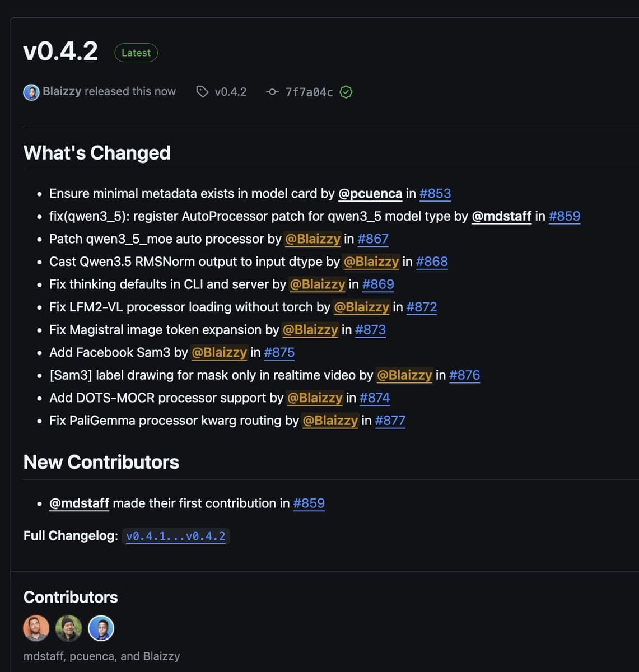Click the verified signature checkmark badge
Image resolution: width=639 pixels, height=672 pixels.
pos(346,92)
